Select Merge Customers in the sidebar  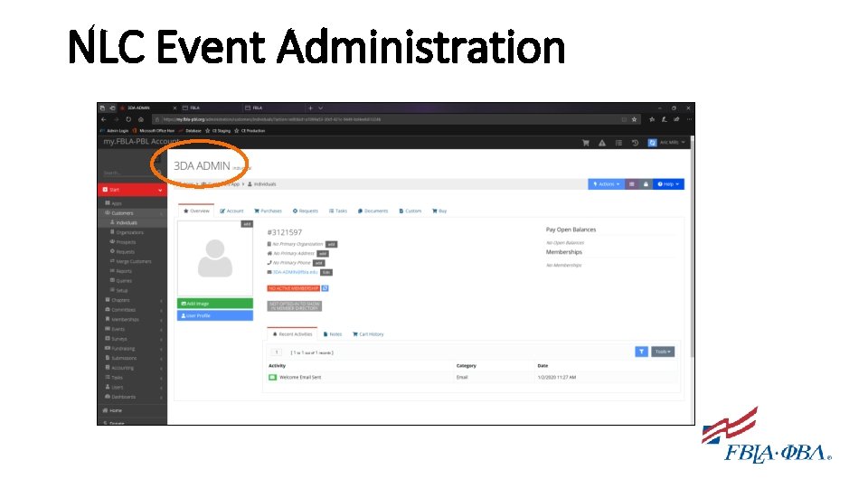coord(134,262)
